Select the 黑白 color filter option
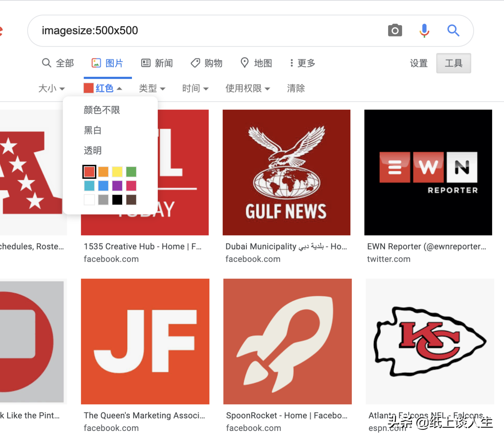The image size is (504, 440). 92,130
